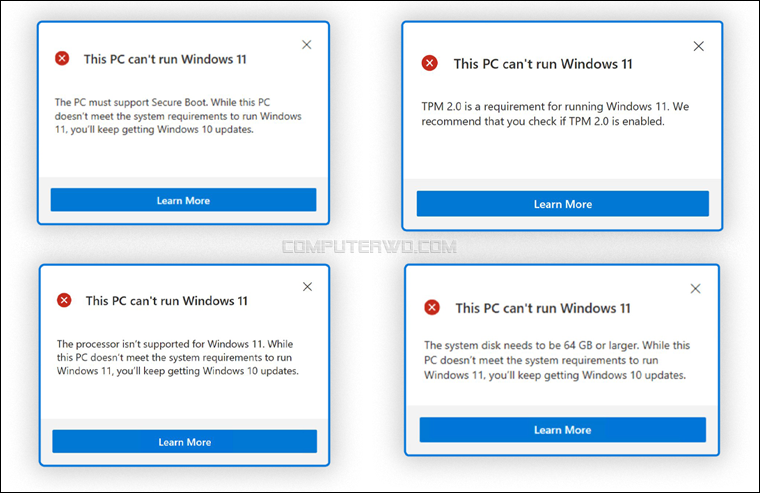This screenshot has width=760, height=493.
Task: Open Learn More about unsupported processor
Action: click(185, 441)
